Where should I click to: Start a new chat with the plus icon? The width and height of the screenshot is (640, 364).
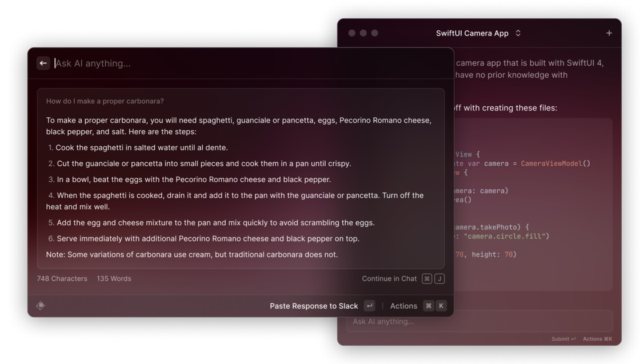pos(609,33)
